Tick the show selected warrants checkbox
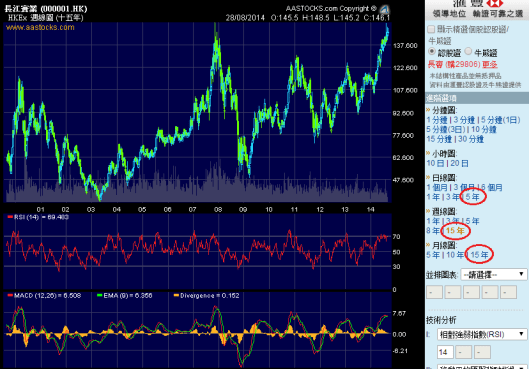The image size is (529, 369). coord(431,29)
